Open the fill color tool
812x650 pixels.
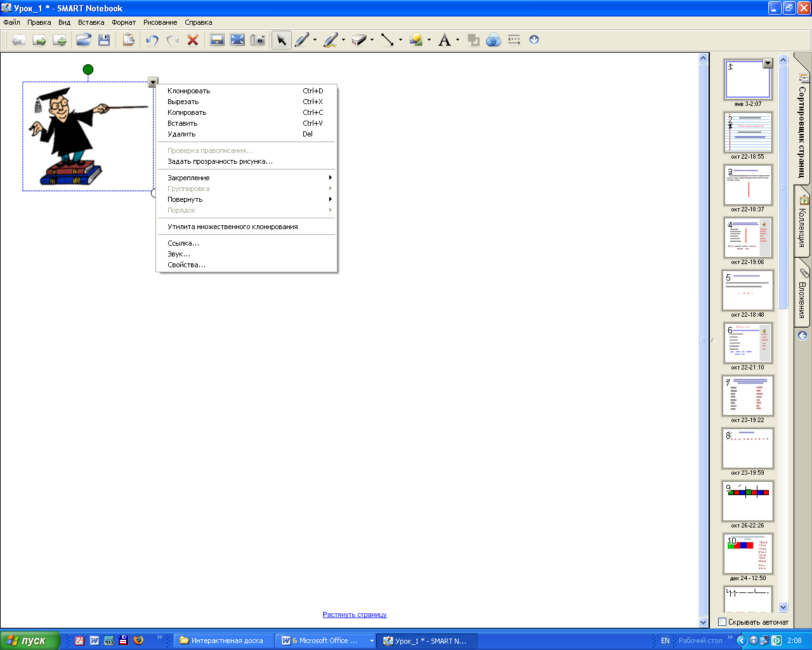point(473,40)
